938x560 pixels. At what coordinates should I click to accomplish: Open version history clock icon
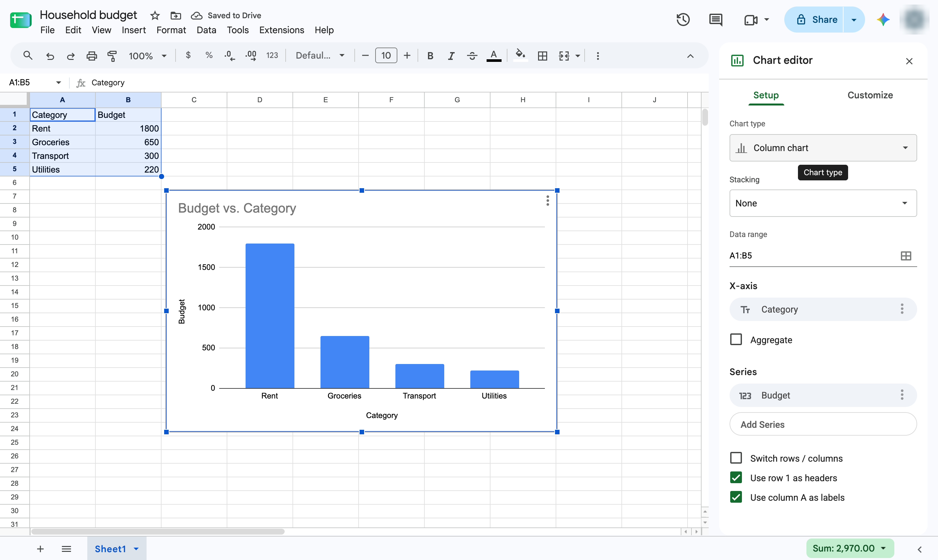click(683, 20)
